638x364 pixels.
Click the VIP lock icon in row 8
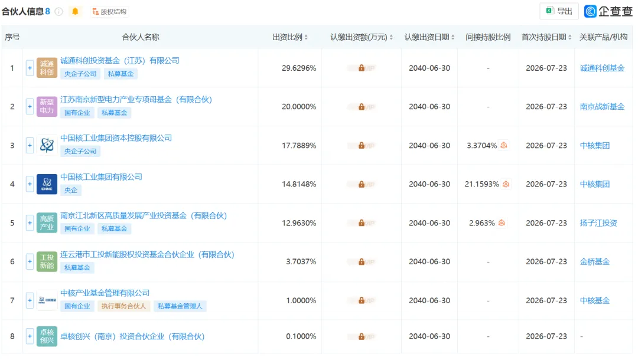tap(362, 336)
